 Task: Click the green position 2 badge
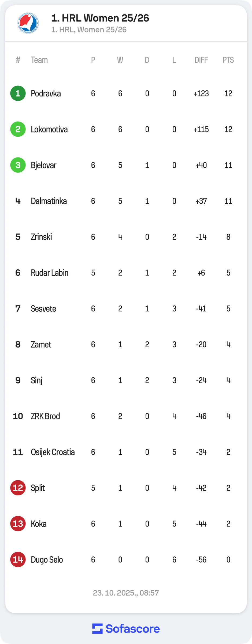point(18,129)
